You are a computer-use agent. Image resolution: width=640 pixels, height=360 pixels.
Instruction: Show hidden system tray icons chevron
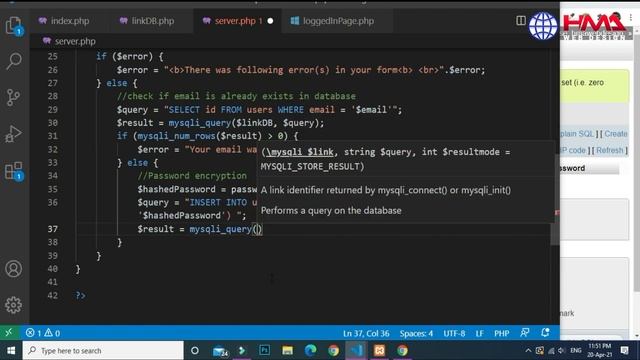pos(528,350)
